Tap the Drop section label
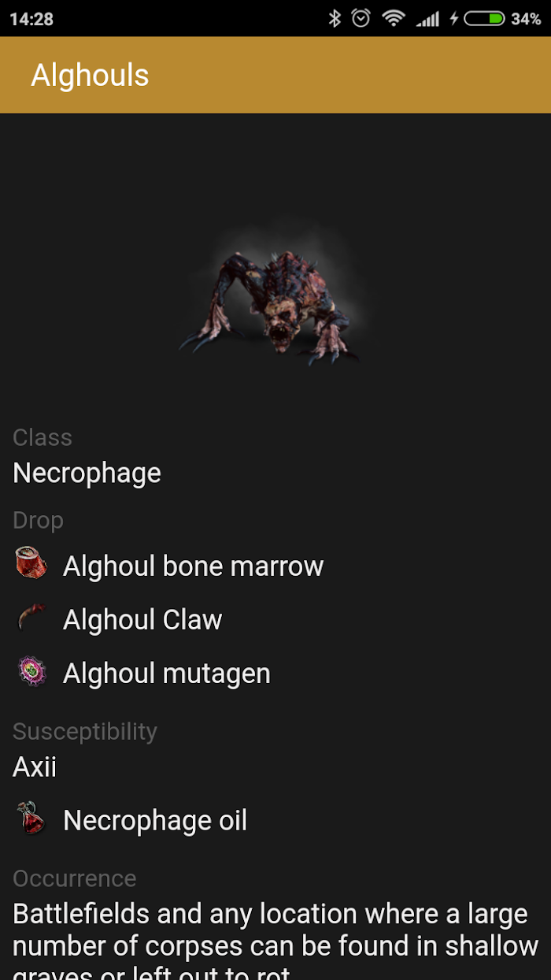Screen dimensions: 551x980 point(38,520)
